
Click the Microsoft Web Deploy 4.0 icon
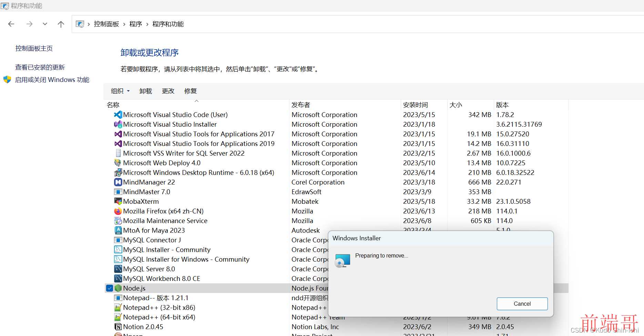(118, 163)
